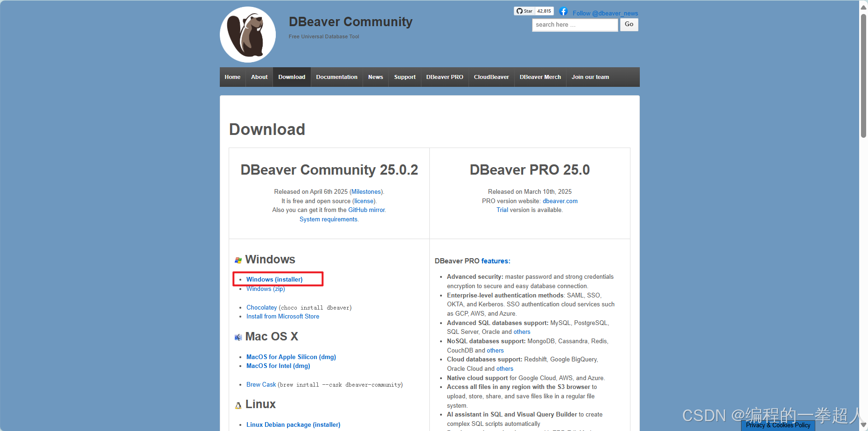Open the others link after CouchDB
868x431 pixels.
click(495, 351)
